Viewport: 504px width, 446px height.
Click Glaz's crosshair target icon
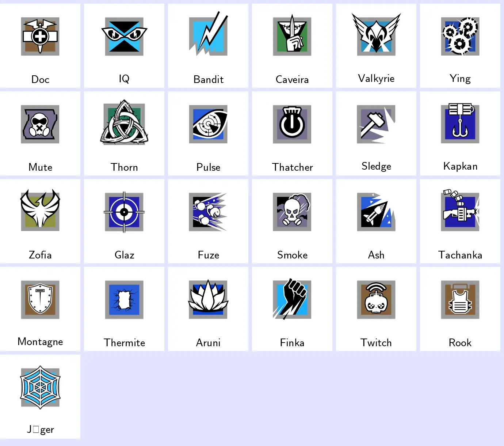(x=124, y=212)
